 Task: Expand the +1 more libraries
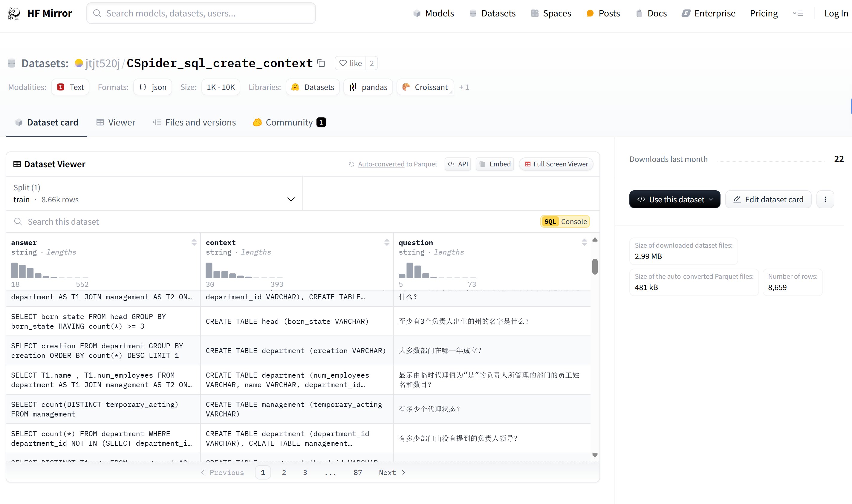[464, 87]
